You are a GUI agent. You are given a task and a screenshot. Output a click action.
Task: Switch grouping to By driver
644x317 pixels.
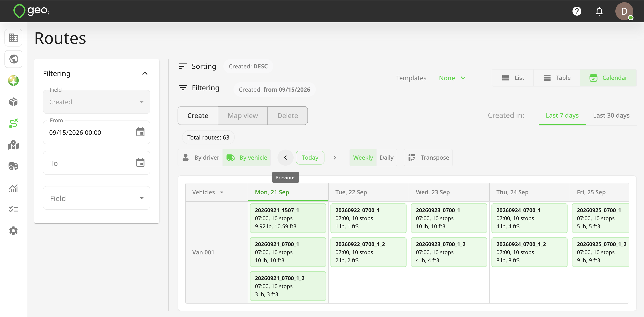201,158
